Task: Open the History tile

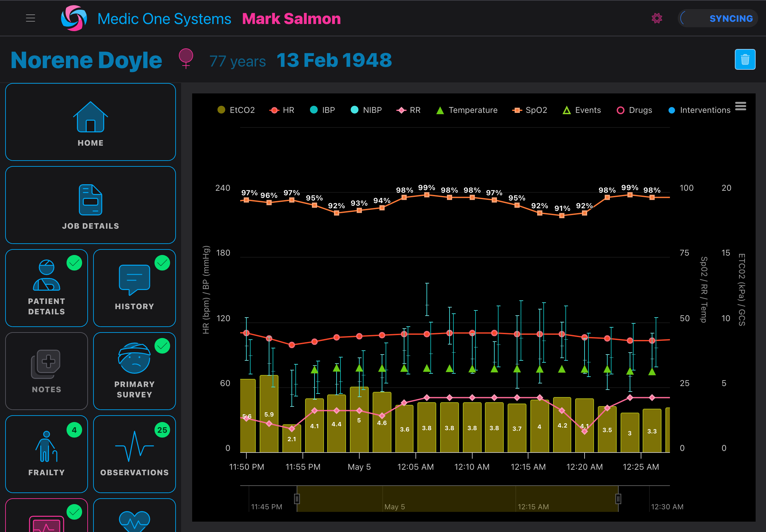Action: coord(134,288)
